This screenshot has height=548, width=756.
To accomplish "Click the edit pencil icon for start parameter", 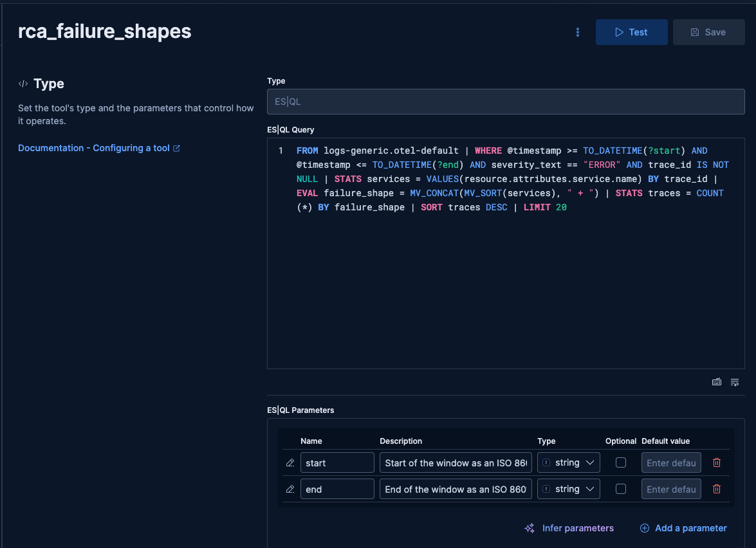I will coord(290,462).
